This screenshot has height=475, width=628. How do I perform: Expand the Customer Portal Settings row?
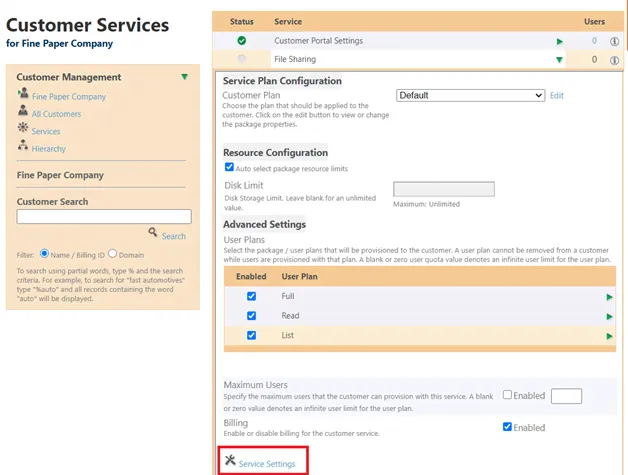(559, 41)
